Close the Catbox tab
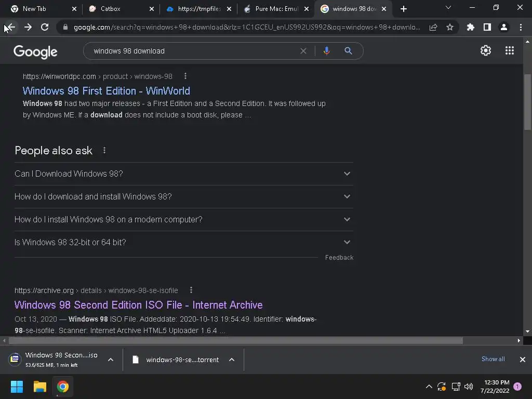Screen dimensions: 532x399 click(152, 9)
